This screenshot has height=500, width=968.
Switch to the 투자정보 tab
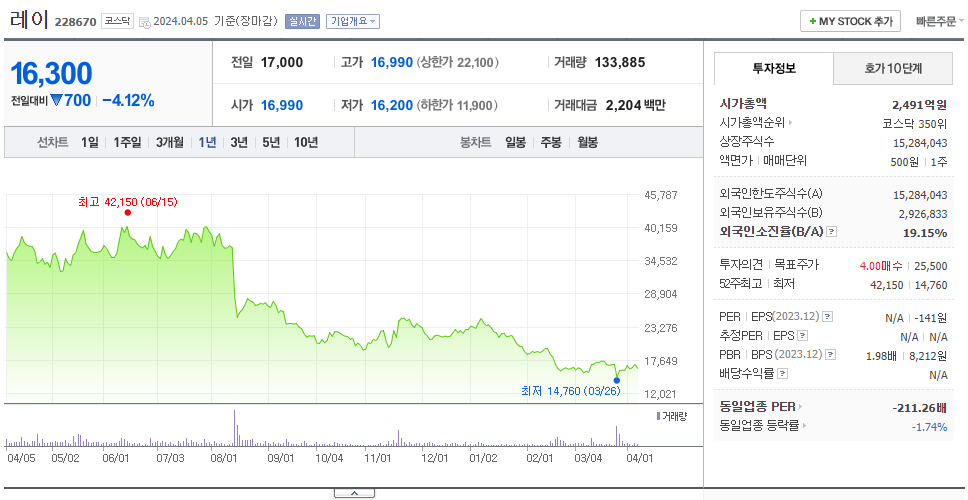point(774,69)
